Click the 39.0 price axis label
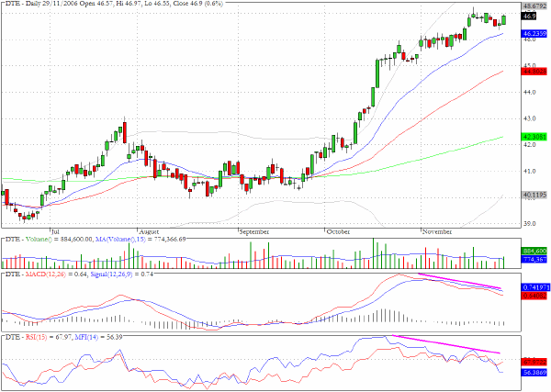The image size is (551, 392). (530, 223)
